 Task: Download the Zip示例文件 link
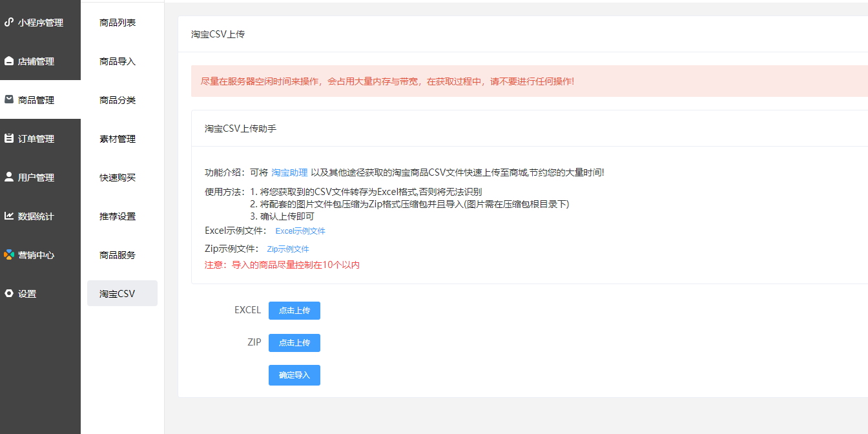(288, 249)
